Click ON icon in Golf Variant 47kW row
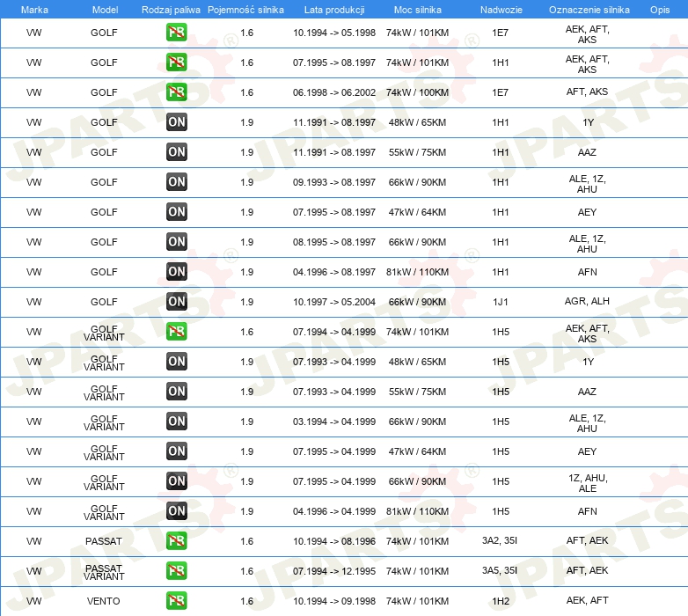This screenshot has height=616, width=688. (x=176, y=451)
